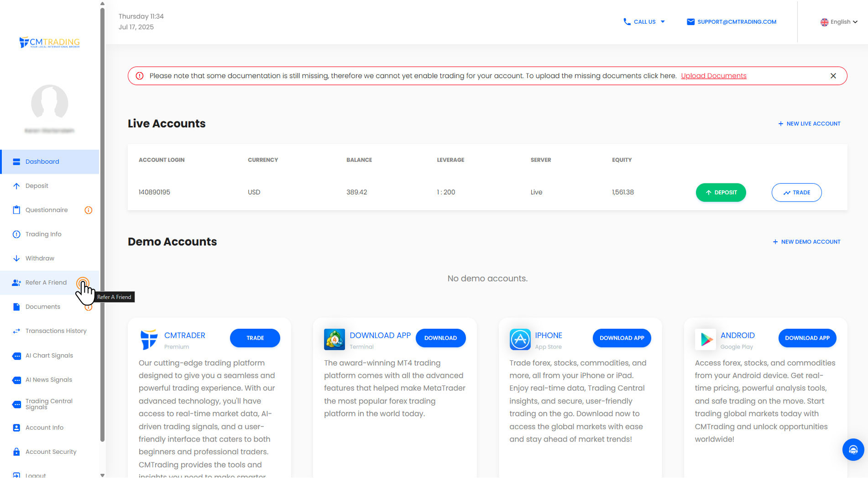Click the profile avatar picture

(x=50, y=103)
